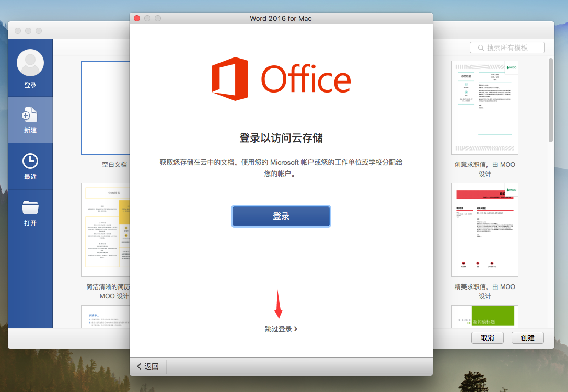
Task: Go back with the 返回 button
Action: 148,366
